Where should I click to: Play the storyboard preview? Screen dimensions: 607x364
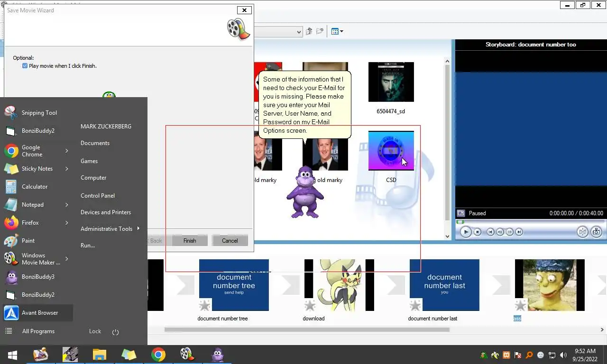[466, 232]
